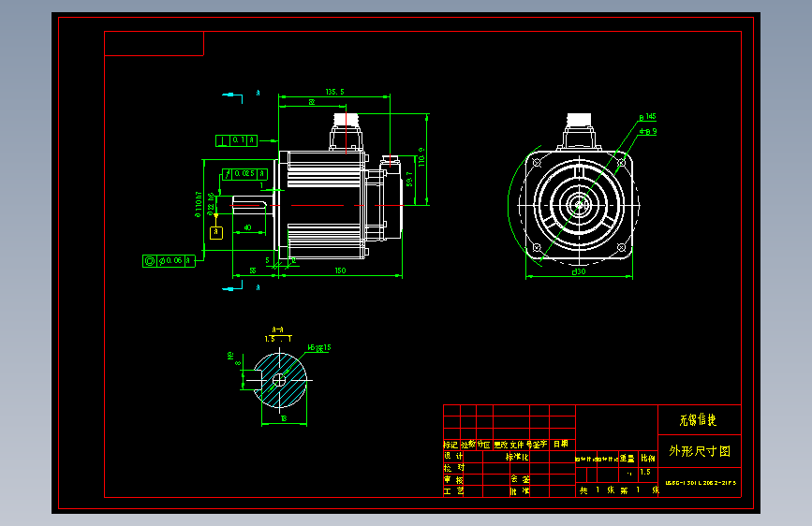Select the A-A section view label
The height and width of the screenshot is (526, 812).
click(x=277, y=329)
